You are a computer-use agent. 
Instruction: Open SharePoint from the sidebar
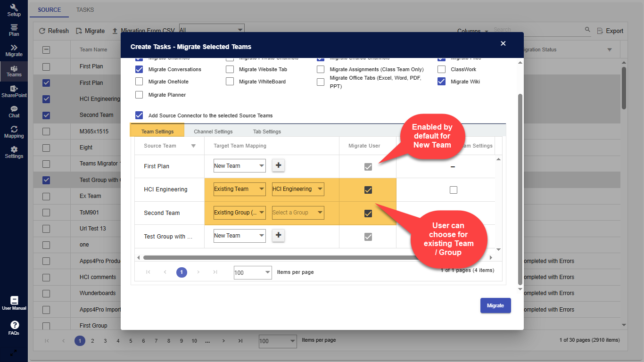pos(14,91)
